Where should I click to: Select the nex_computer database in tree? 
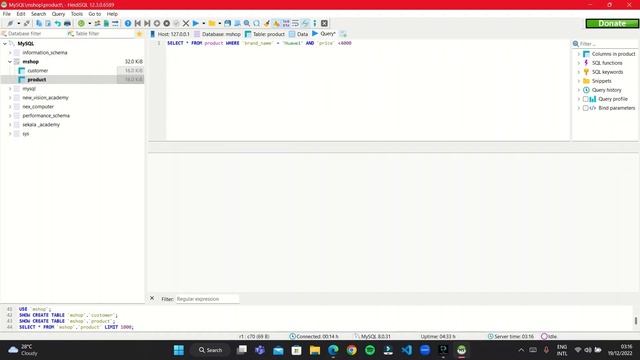tap(38, 107)
